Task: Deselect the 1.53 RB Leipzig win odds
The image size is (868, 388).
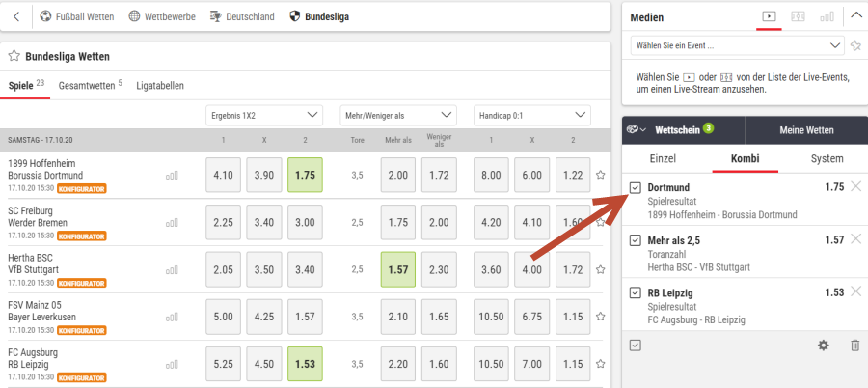Action: pyautogui.click(x=305, y=364)
